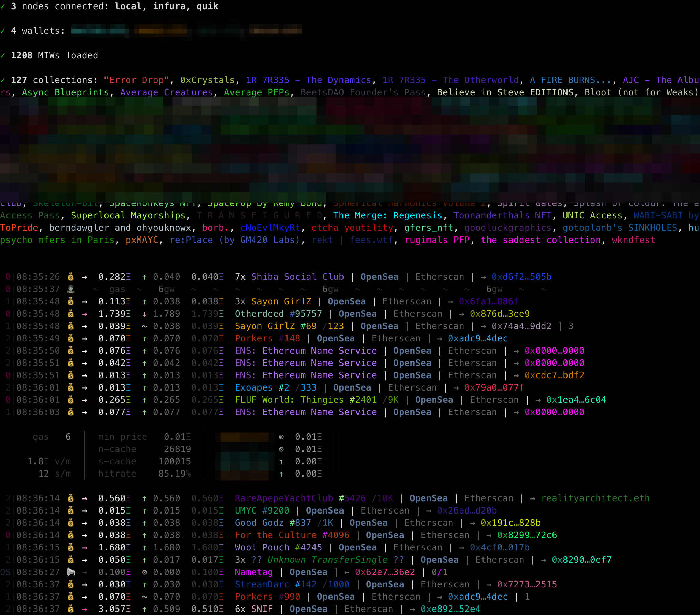700x615 pixels.
Task: Click Toonanderthals NFT collection name
Action: 502,215
